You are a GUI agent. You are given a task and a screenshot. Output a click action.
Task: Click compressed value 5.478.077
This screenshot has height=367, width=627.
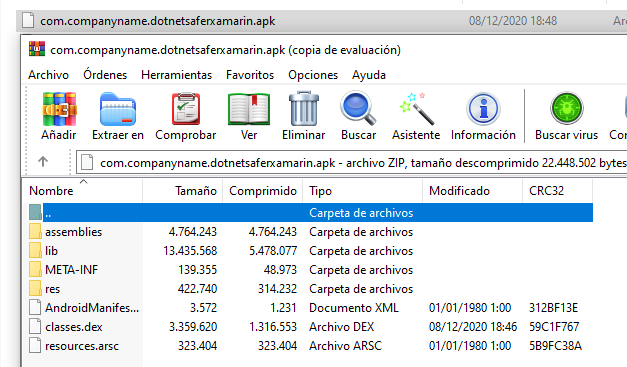coord(273,251)
